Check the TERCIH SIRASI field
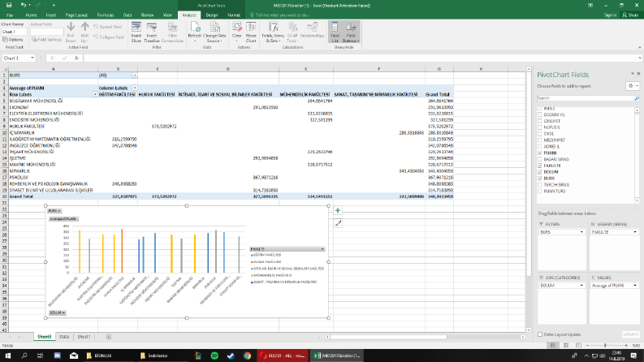Viewport: 644px width, 362px height. pyautogui.click(x=540, y=185)
